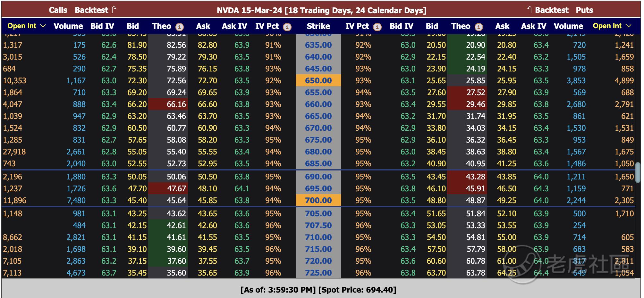The height and width of the screenshot is (298, 644).
Task: Select the 707.50 strike
Action: [x=318, y=226]
